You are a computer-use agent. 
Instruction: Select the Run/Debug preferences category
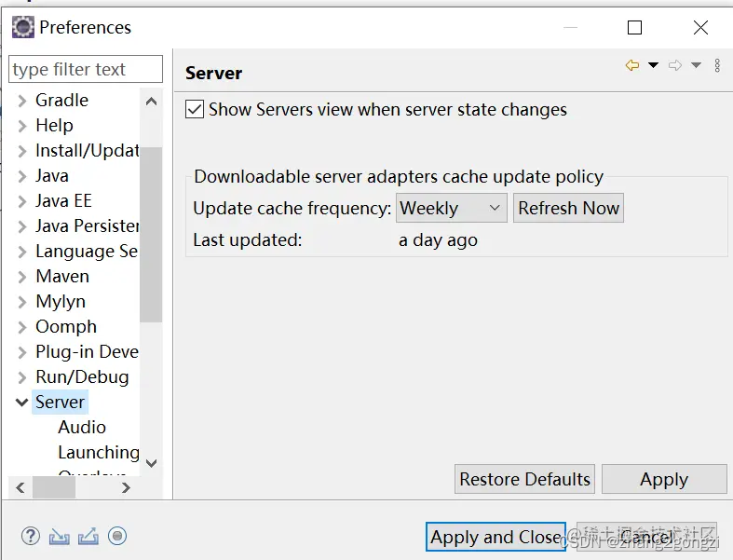coord(82,376)
